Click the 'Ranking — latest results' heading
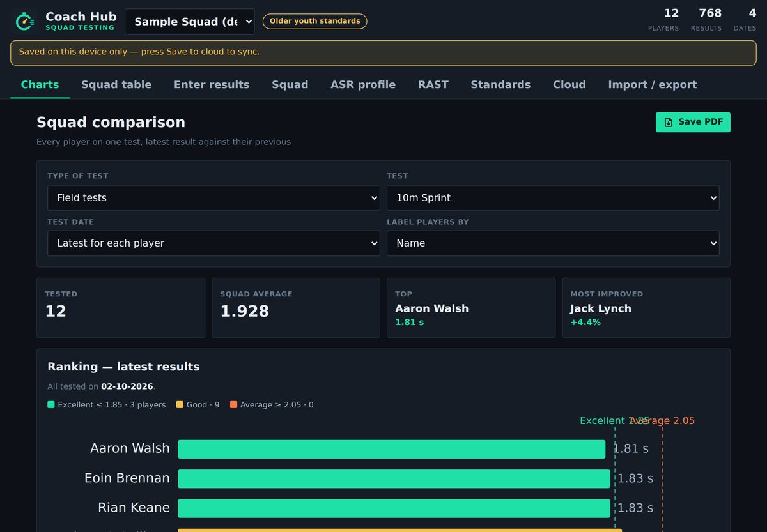This screenshot has height=532, width=767. click(123, 367)
